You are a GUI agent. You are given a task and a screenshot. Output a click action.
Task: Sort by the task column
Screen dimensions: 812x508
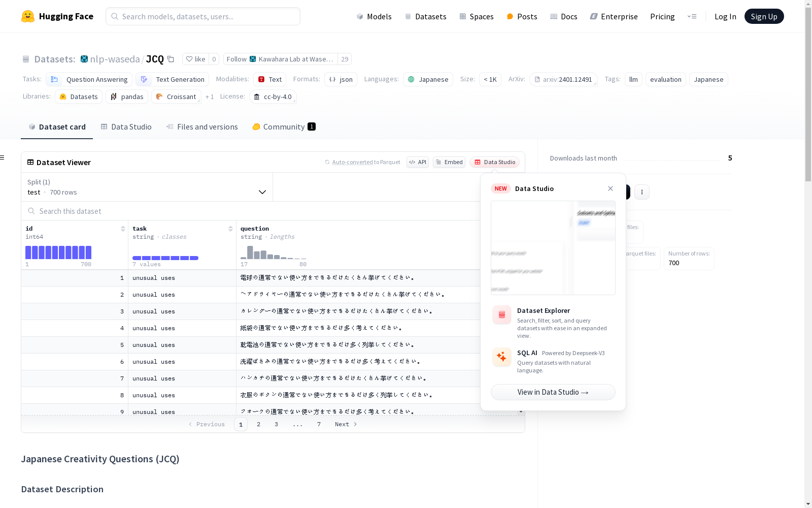click(230, 229)
